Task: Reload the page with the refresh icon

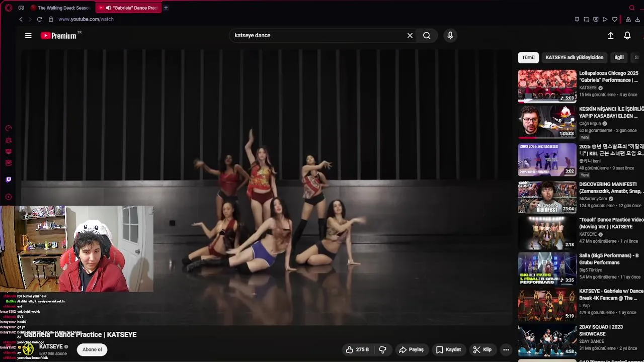Action: tap(39, 19)
